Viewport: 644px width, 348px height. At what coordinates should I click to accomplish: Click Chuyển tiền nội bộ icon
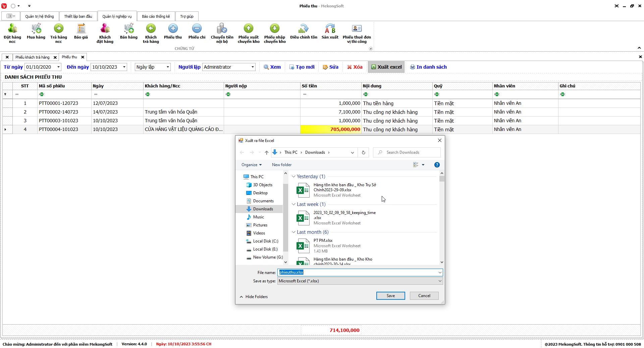pyautogui.click(x=222, y=33)
